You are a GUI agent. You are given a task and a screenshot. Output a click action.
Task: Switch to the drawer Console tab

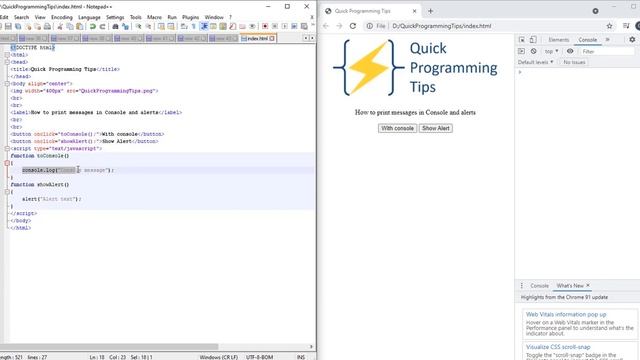tap(539, 286)
